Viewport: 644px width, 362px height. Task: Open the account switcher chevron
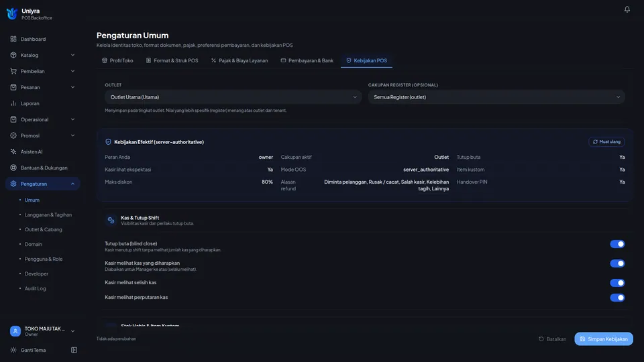pos(72,331)
